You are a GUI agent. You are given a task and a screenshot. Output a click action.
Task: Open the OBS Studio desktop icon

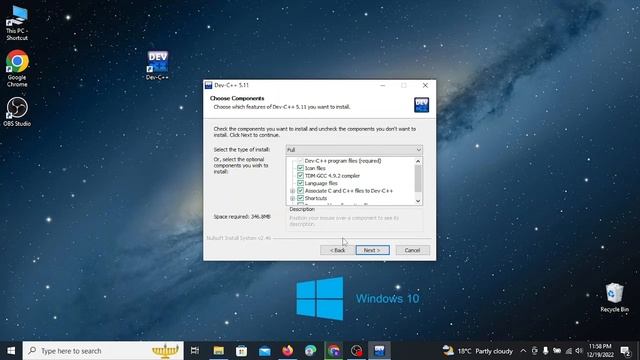click(17, 111)
